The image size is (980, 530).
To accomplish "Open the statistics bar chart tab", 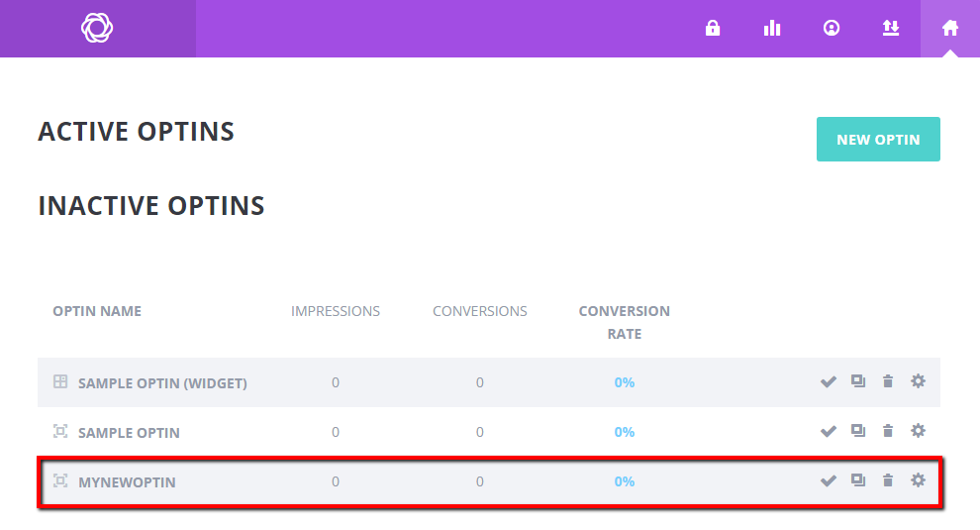I will click(772, 29).
